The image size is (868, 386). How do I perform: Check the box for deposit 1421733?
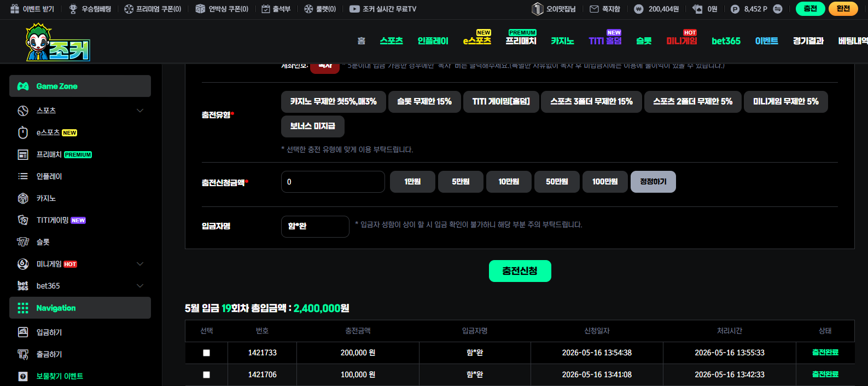point(206,353)
